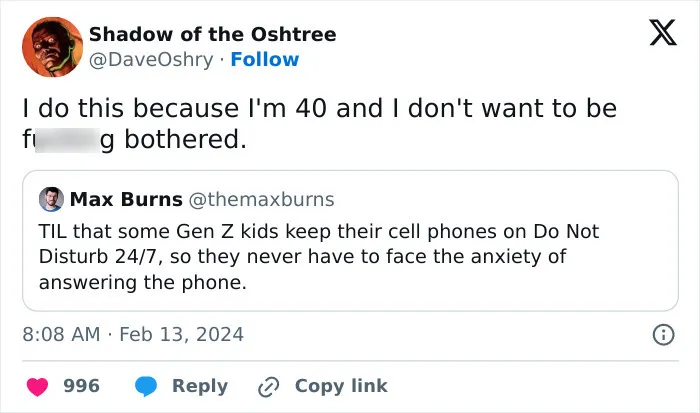Open the @themaxburns handle
Image resolution: width=700 pixels, height=413 pixels.
click(x=261, y=200)
